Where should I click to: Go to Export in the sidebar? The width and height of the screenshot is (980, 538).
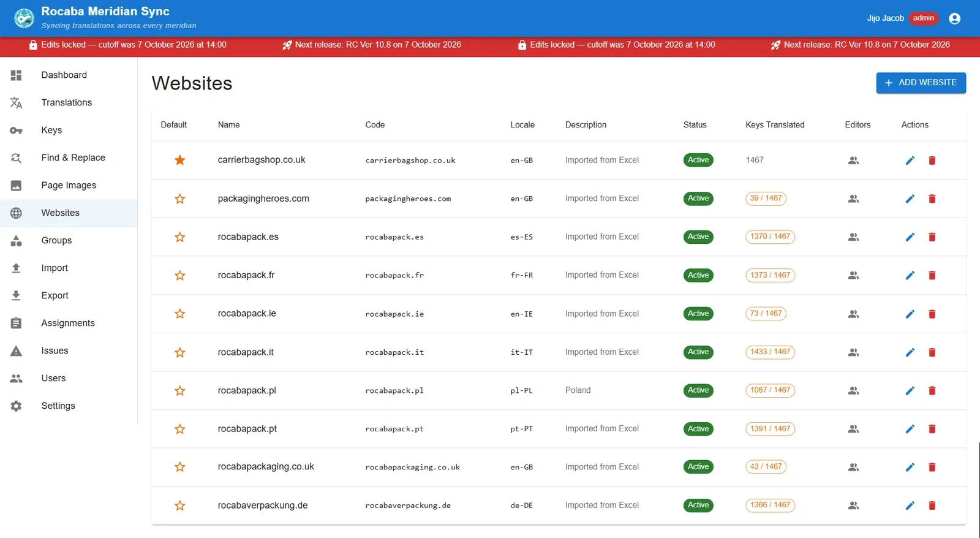click(x=69, y=295)
